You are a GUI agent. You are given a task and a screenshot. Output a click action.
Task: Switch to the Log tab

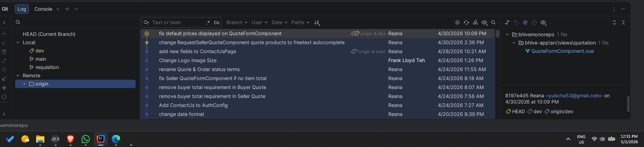(22, 9)
